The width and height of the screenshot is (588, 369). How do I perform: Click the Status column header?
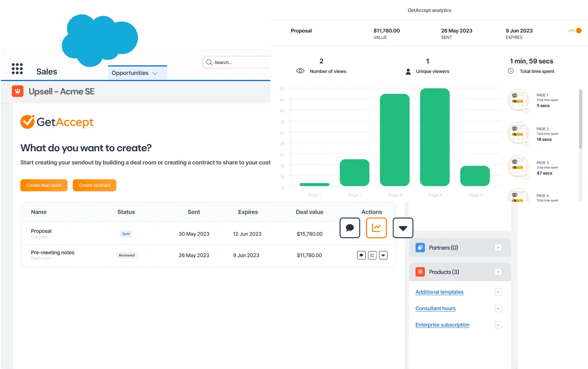[x=126, y=212]
